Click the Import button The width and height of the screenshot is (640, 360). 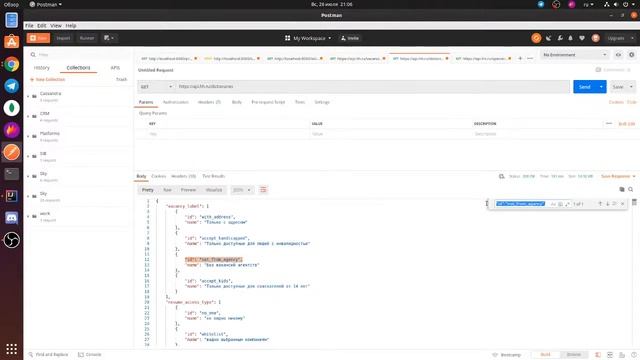pyautogui.click(x=63, y=38)
